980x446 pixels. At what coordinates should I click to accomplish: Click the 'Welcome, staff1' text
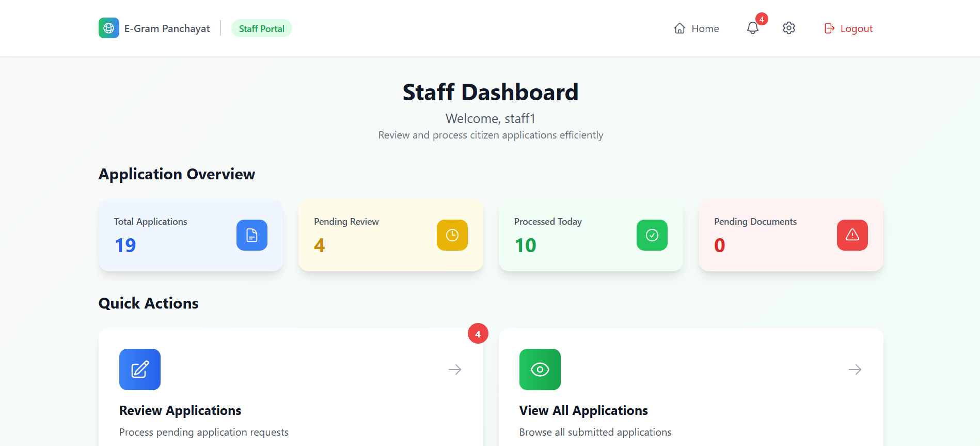pos(491,118)
